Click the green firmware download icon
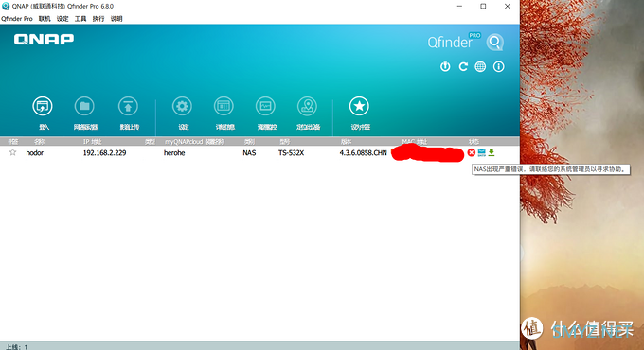The width and height of the screenshot is (644, 350). click(492, 152)
